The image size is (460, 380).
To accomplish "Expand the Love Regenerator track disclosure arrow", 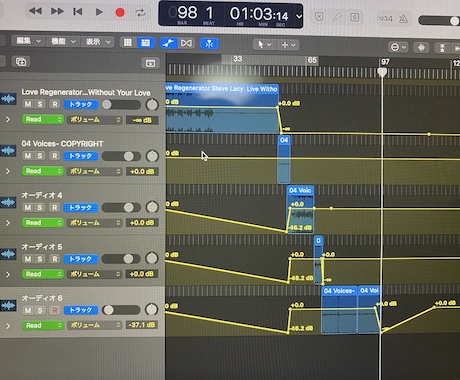I will pos(8,119).
